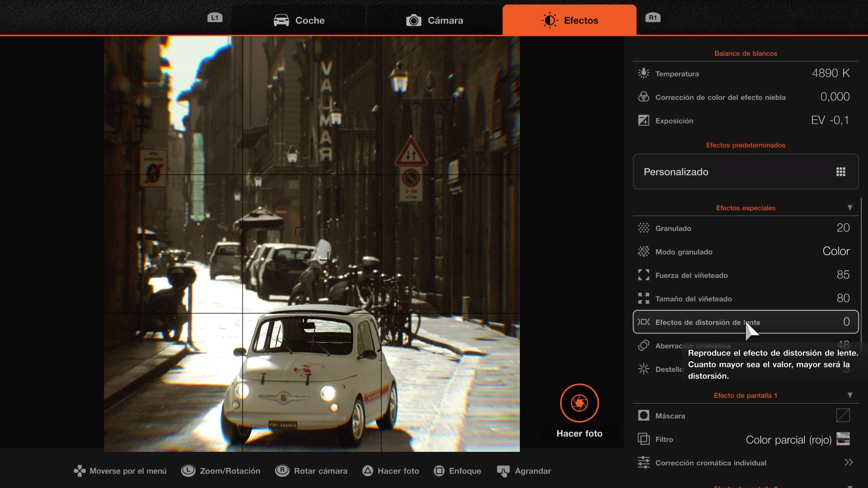Click the Destello star icon
Viewport: 868px width, 488px height.
click(x=643, y=369)
